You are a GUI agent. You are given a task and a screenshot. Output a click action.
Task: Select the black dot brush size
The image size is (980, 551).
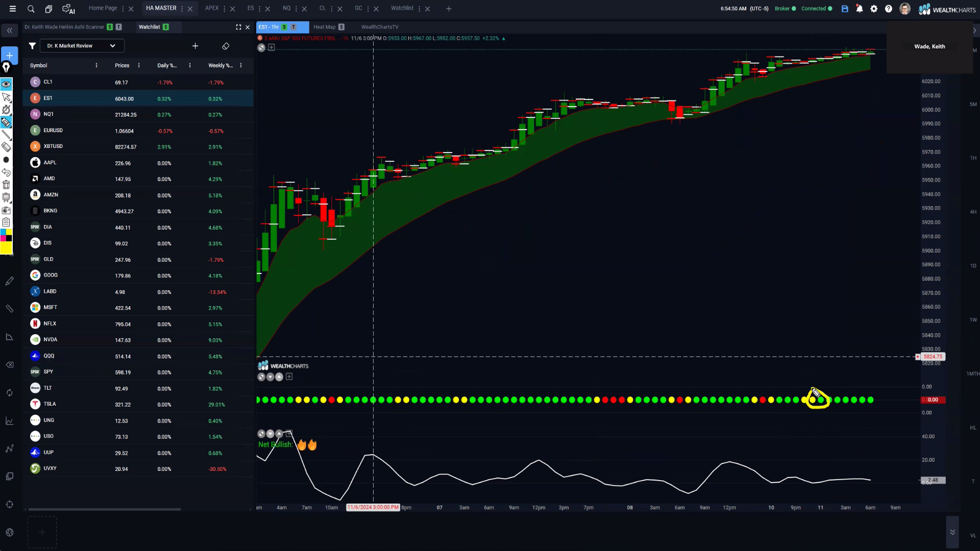click(x=6, y=160)
